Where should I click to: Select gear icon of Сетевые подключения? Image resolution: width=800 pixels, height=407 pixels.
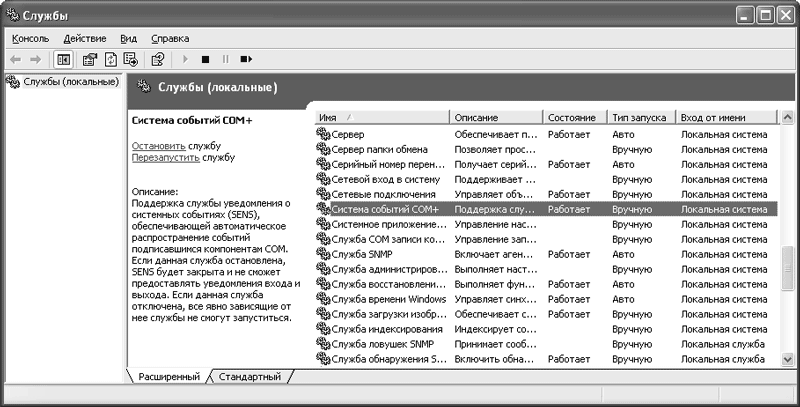tap(323, 194)
